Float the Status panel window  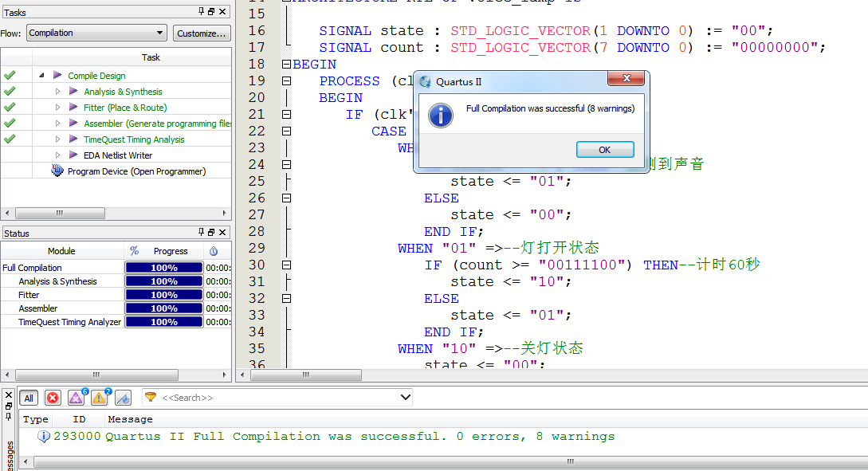tap(211, 234)
